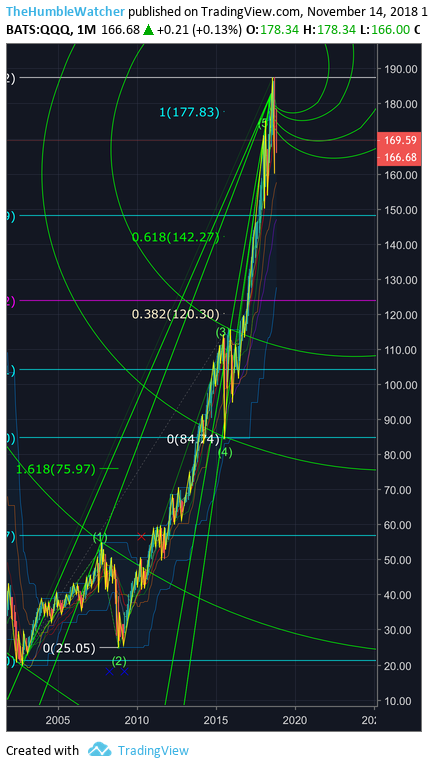Click the red X marker near 2010
Screen dimensions: 428x768
[x=142, y=536]
